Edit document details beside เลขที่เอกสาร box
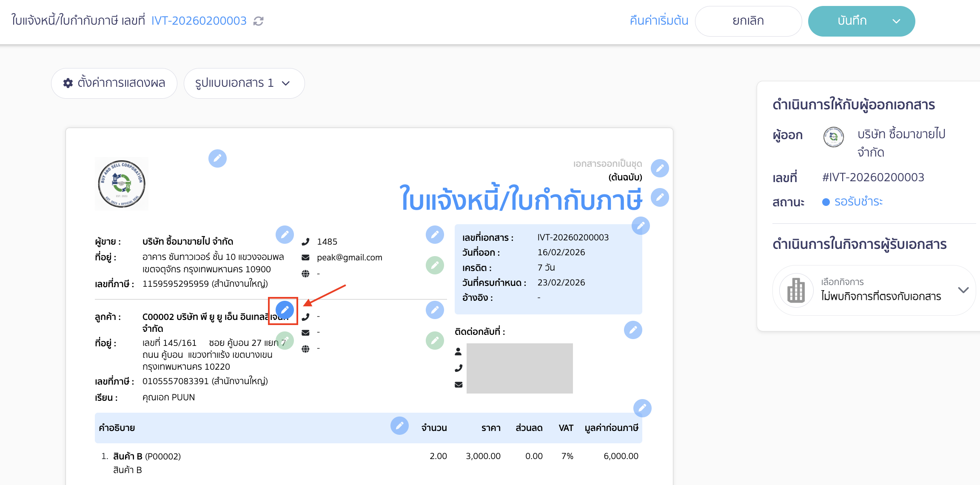The height and width of the screenshot is (485, 980). [x=641, y=226]
